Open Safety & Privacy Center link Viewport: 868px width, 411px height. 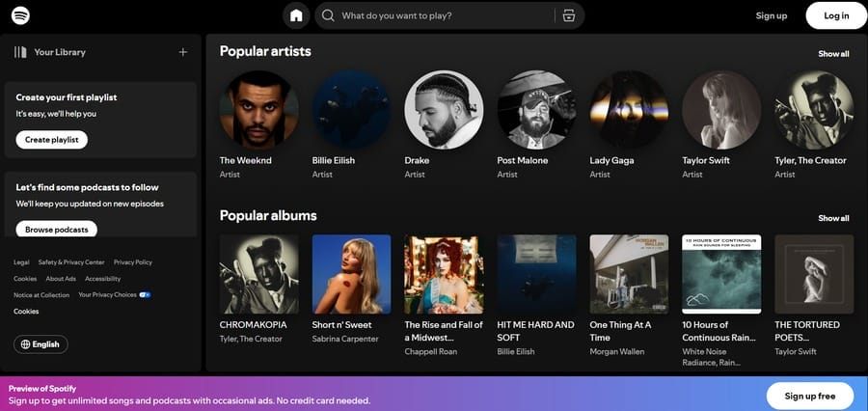click(x=71, y=262)
